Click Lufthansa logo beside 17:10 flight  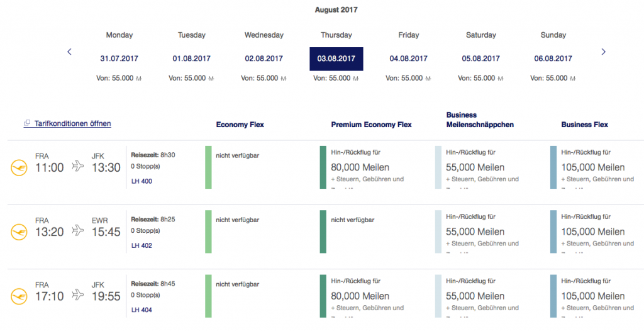[x=19, y=296]
